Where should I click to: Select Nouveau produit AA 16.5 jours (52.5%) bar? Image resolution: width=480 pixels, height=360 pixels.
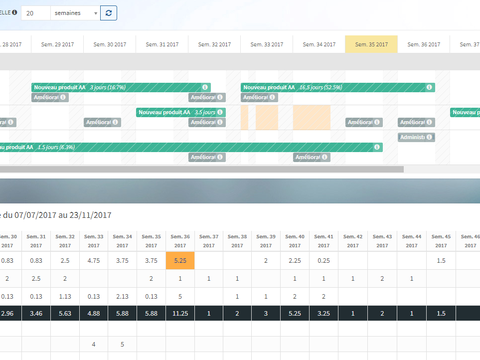pos(338,87)
